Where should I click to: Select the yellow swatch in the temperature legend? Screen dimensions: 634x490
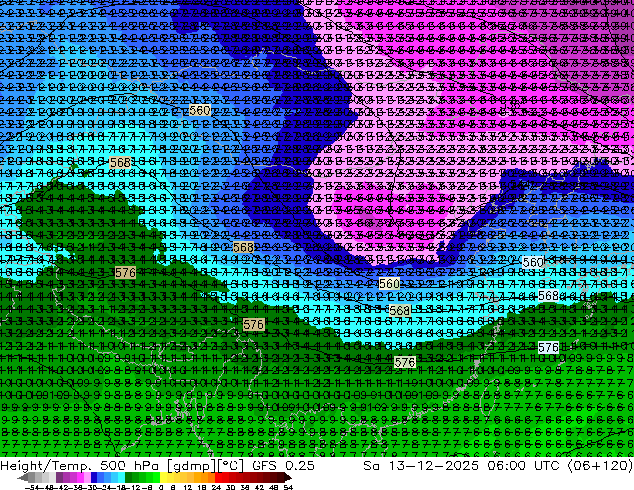click(x=163, y=477)
